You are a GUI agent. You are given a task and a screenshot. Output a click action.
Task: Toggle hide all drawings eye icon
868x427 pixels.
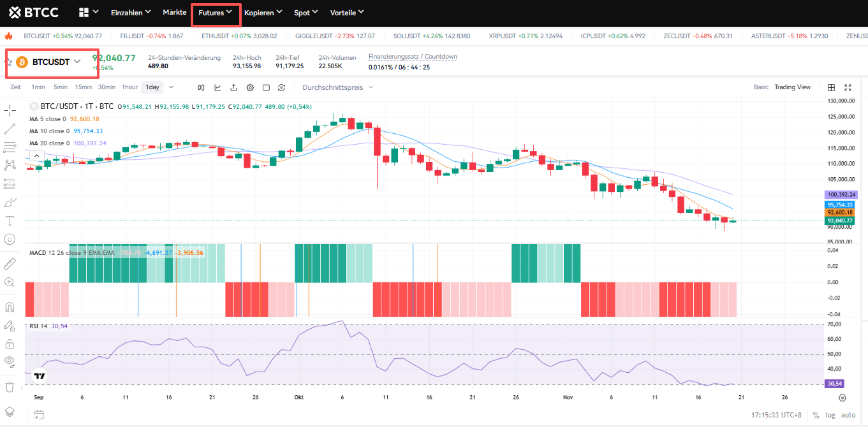click(x=10, y=361)
